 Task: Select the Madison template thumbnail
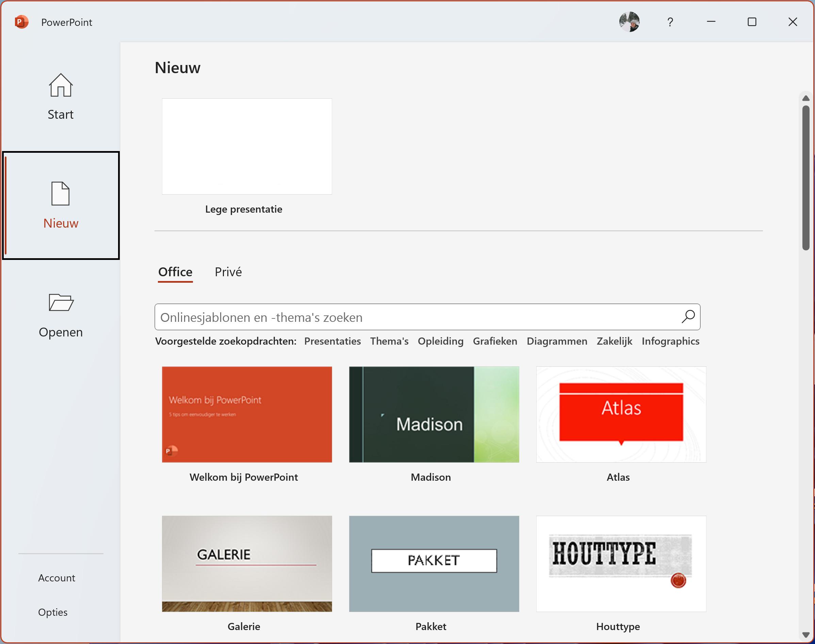(x=434, y=414)
